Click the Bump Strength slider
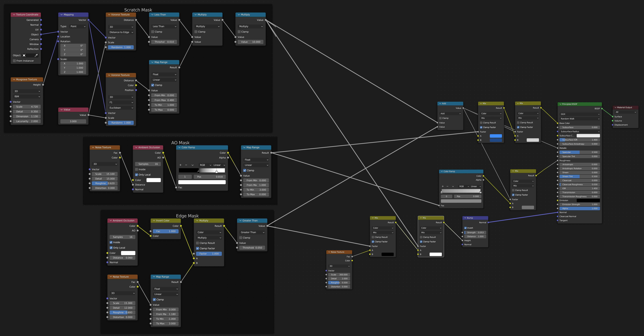This screenshot has width=644, height=336. (475, 233)
